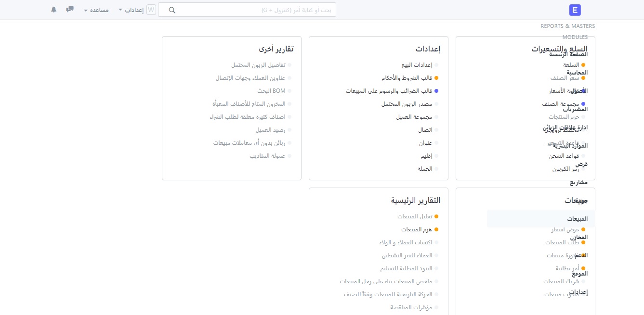Click the magnifier icon in the search bar
Screen dimensions: 644x315
pyautogui.click(x=172, y=10)
